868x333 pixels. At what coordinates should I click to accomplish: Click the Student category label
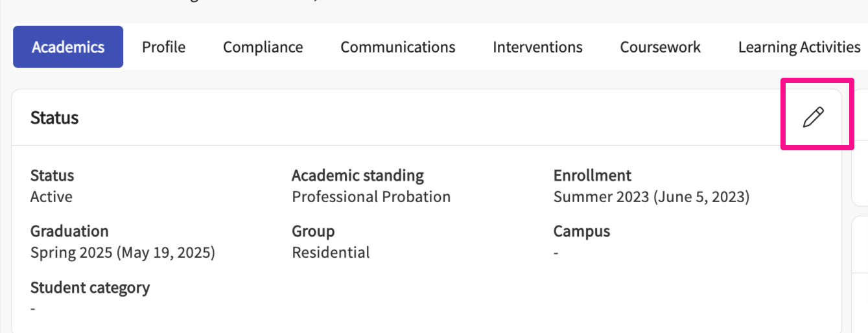coord(89,288)
